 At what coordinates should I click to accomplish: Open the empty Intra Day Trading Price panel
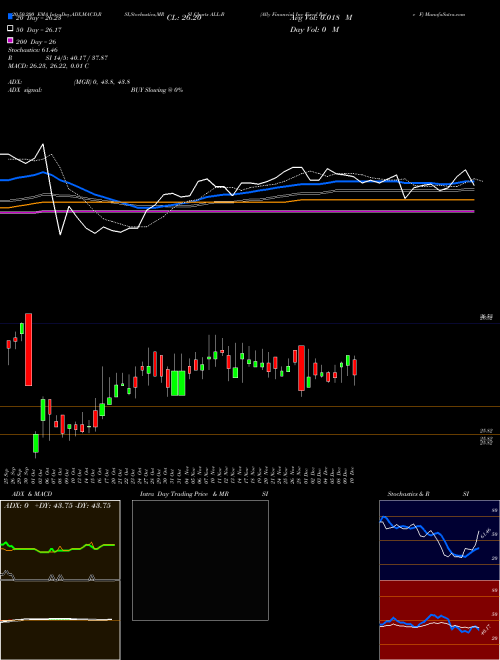point(200,560)
